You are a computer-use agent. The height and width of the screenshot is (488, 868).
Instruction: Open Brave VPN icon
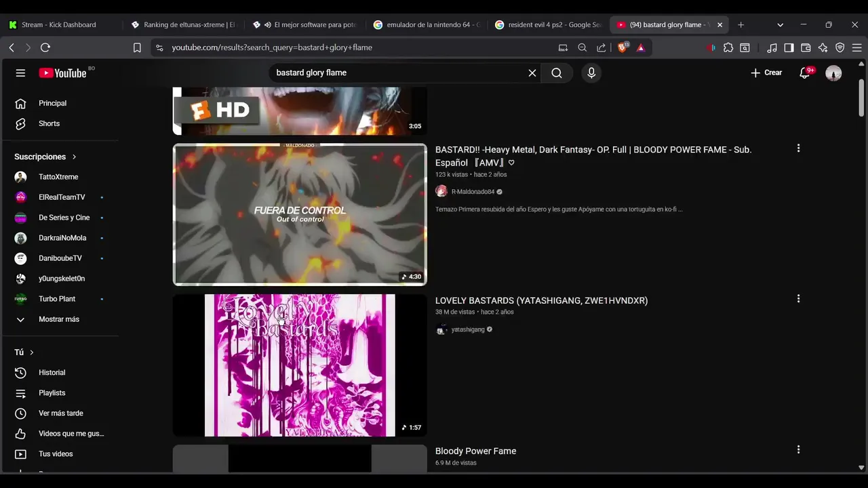(840, 47)
